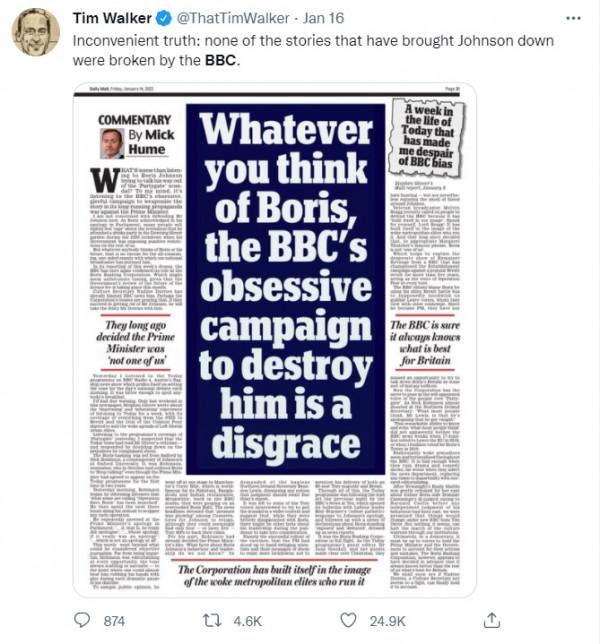Click the Tim Walker display name
The image size is (600, 644).
[112, 17]
